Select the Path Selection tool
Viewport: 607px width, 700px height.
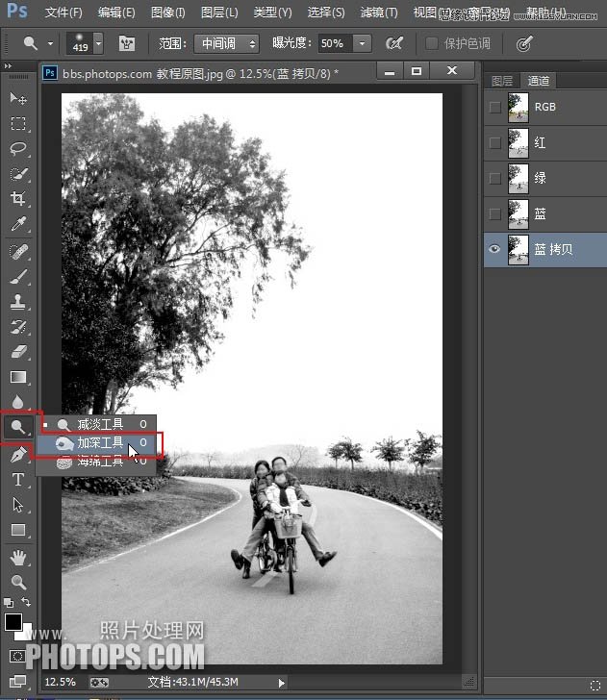tap(18, 505)
